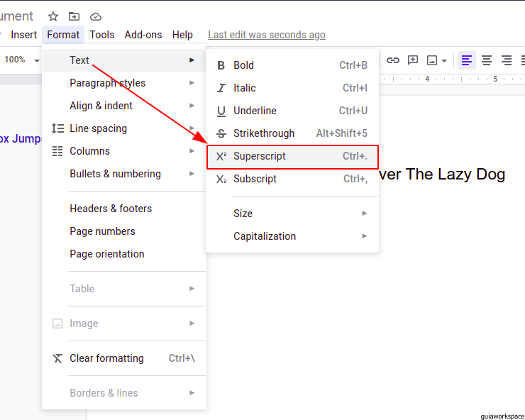Click the Italic I icon
This screenshot has height=420, width=525.
[x=221, y=88]
